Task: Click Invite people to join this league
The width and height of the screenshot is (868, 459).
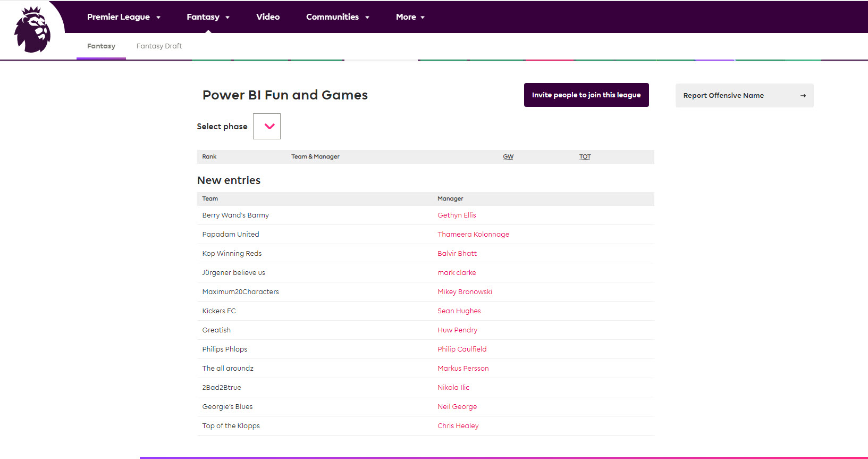Action: (x=586, y=95)
